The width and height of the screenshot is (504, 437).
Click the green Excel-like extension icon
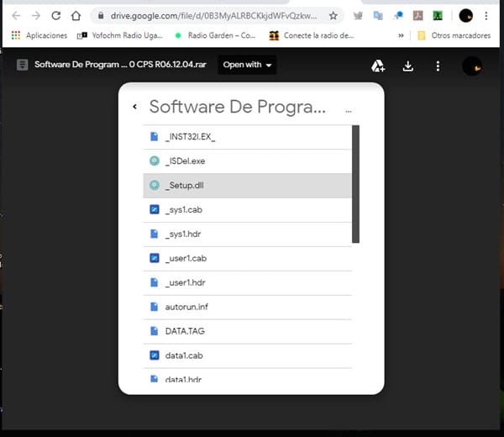[438, 15]
